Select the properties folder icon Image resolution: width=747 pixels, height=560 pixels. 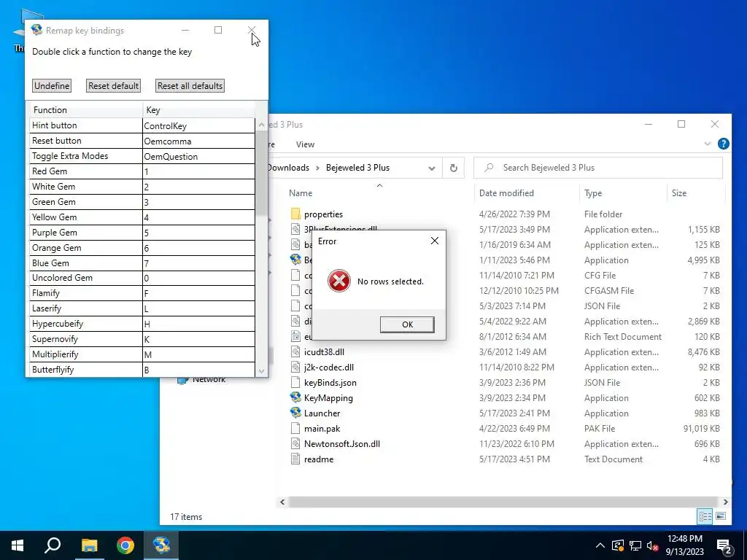point(295,214)
